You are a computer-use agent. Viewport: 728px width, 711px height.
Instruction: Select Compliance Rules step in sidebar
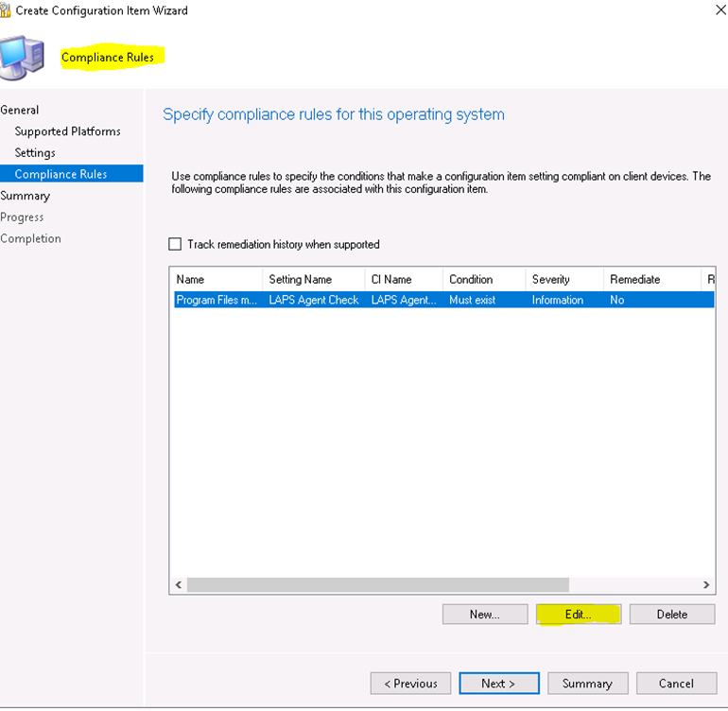pyautogui.click(x=72, y=174)
